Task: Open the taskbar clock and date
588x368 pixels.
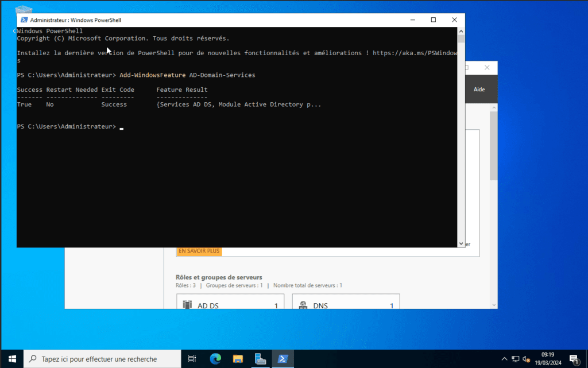Action: click(x=547, y=359)
